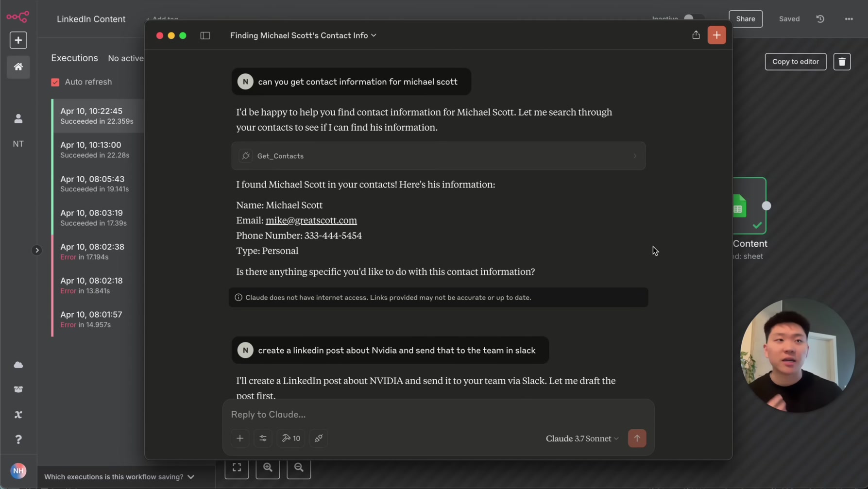Open the cloud icon in sidebar
Viewport: 868px width, 489px height.
pos(18,365)
